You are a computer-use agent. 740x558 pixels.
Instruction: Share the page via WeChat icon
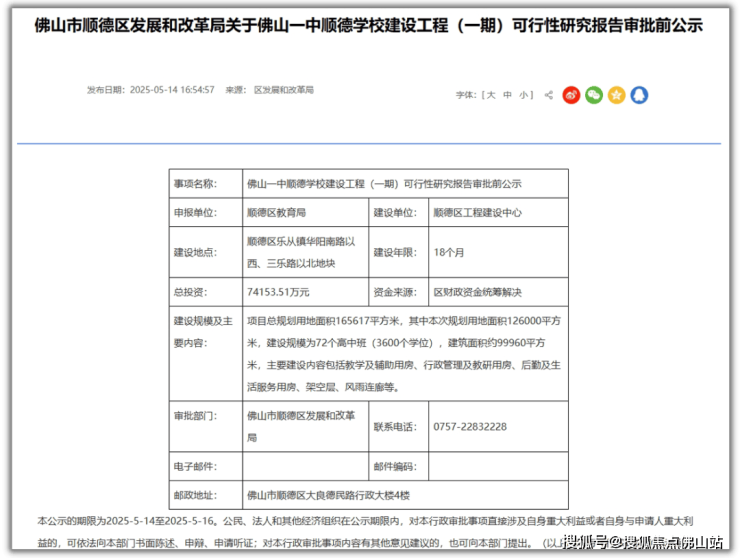click(x=594, y=95)
